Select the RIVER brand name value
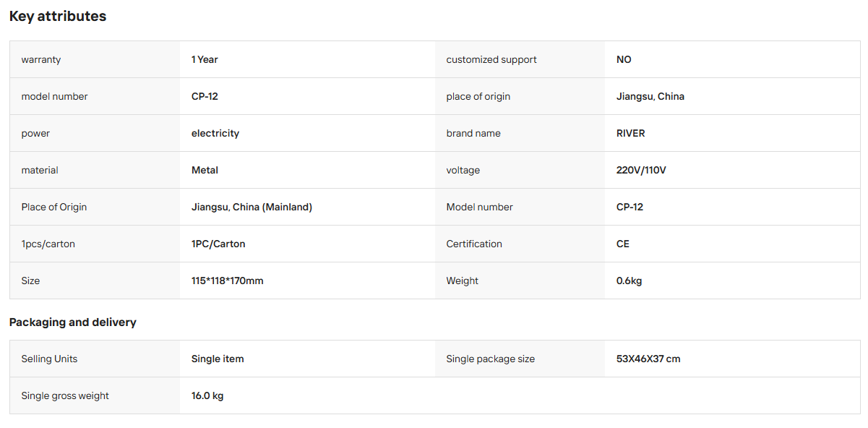The height and width of the screenshot is (428, 868). (x=631, y=133)
